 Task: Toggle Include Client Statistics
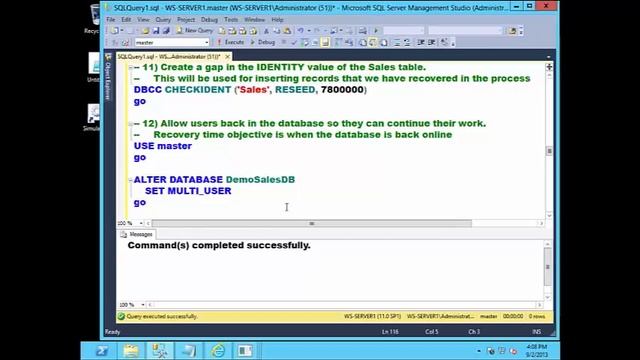[x=349, y=42]
